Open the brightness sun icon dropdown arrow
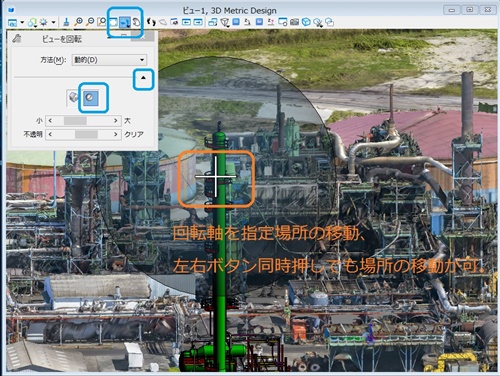Image resolution: width=500 pixels, height=376 pixels. tap(53, 22)
